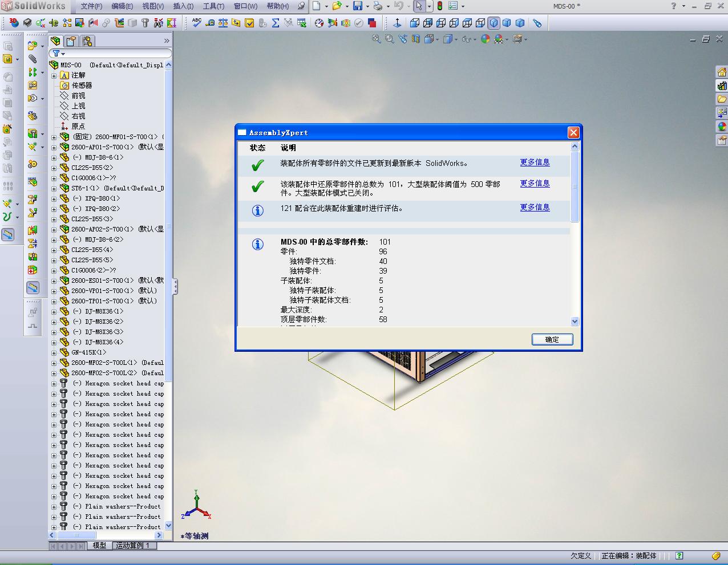The image size is (728, 565).
Task: Open Custom Properties icon in task pane
Action: 722,140
